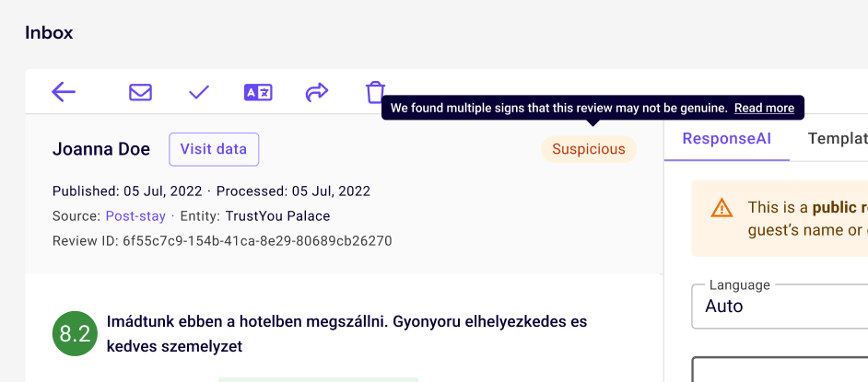The height and width of the screenshot is (382, 868).
Task: Expand the Language dropdown set to Auto
Action: pos(780,307)
